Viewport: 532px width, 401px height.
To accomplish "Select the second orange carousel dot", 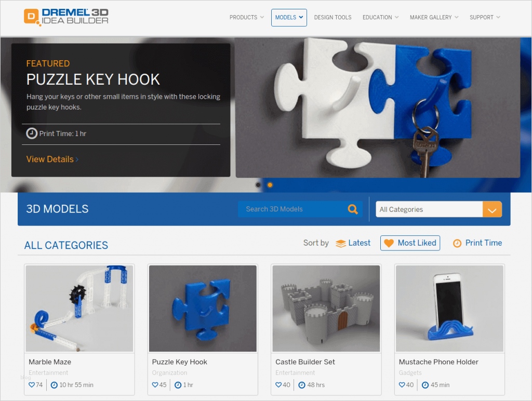I will [270, 185].
